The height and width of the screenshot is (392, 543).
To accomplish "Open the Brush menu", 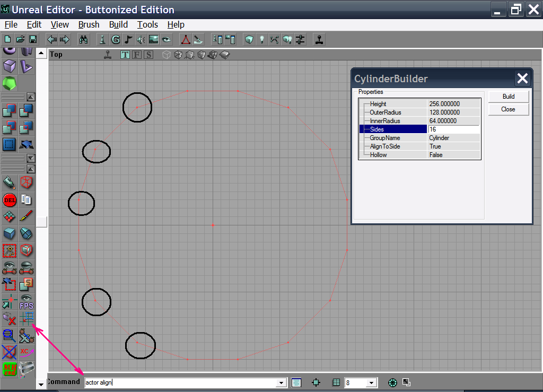I will point(89,24).
